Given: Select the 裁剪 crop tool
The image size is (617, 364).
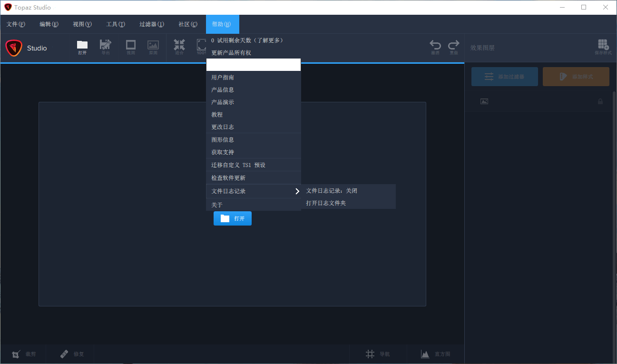Looking at the screenshot, I should pyautogui.click(x=17, y=354).
